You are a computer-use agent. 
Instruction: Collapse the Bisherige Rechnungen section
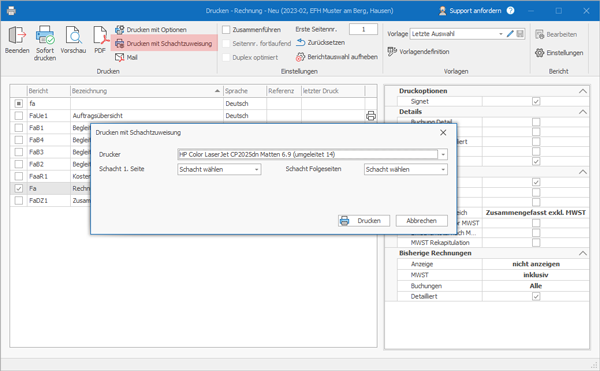(x=582, y=253)
